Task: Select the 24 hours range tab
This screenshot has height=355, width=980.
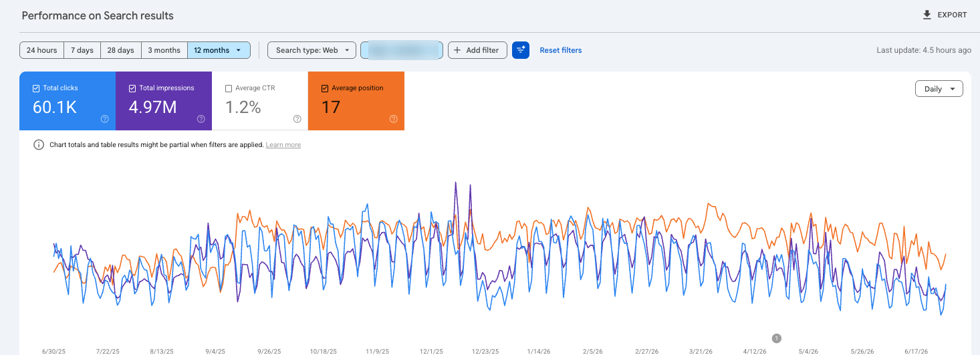Action: (42, 50)
